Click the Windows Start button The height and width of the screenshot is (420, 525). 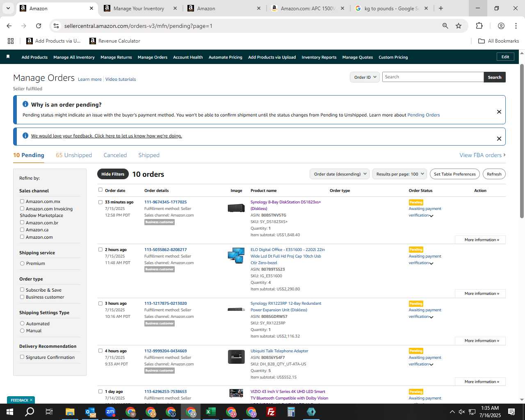(x=10, y=412)
